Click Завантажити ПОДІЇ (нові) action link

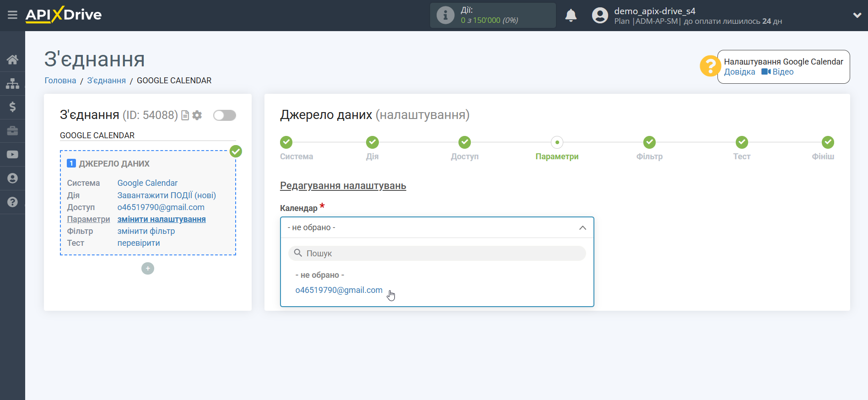167,195
